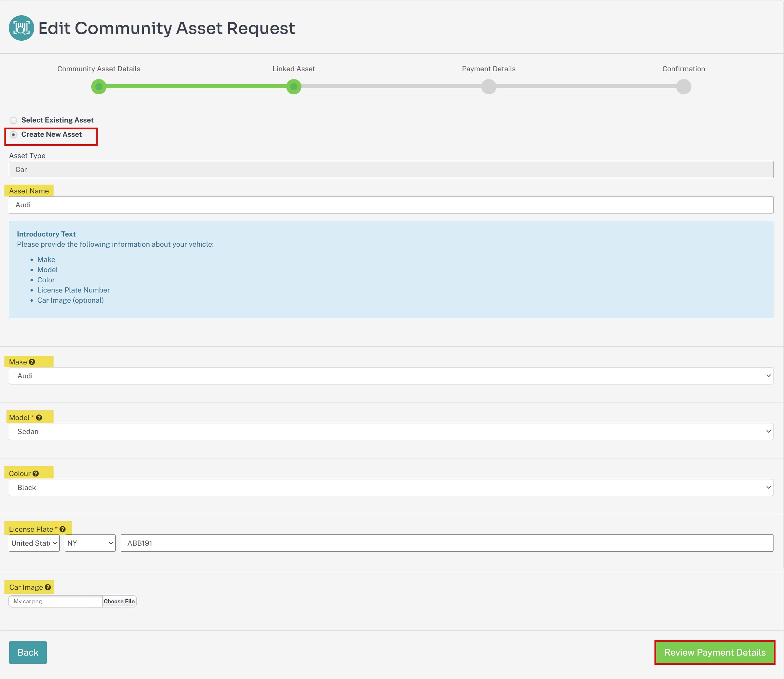Click the Back button
Image resolution: width=784 pixels, height=679 pixels.
pos(28,653)
